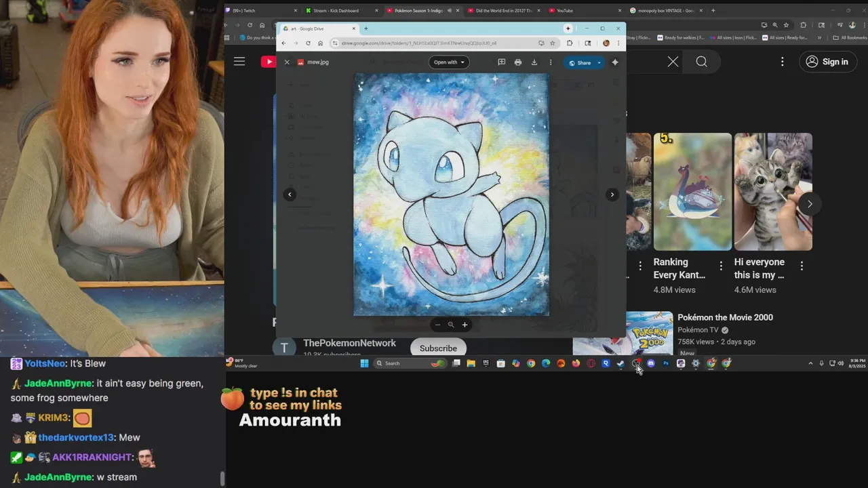Mute the Pokémon Season 1 tab audio

pyautogui.click(x=449, y=11)
